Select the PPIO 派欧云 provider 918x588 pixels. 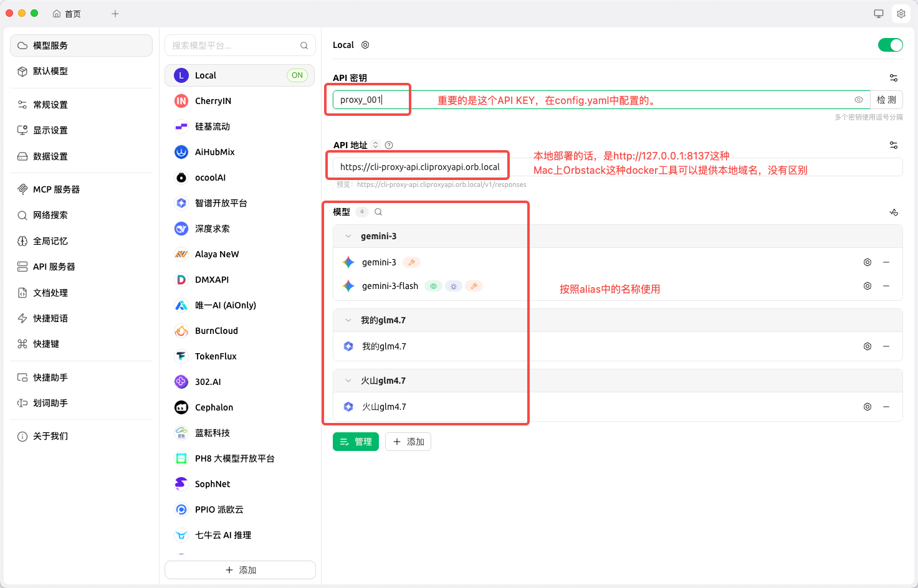(x=240, y=510)
